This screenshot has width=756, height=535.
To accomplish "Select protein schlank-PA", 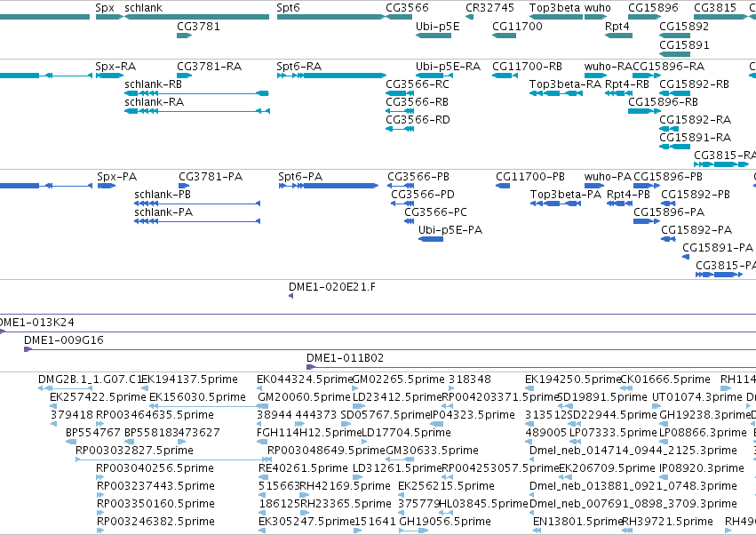I will point(163,212).
